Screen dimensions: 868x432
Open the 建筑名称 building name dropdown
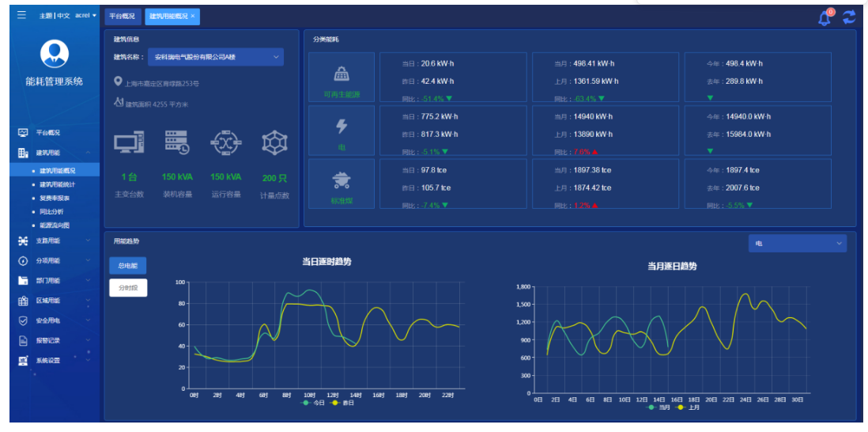[215, 57]
